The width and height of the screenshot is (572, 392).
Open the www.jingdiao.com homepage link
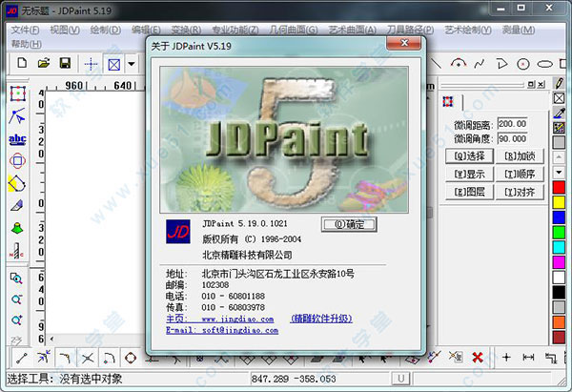point(237,319)
